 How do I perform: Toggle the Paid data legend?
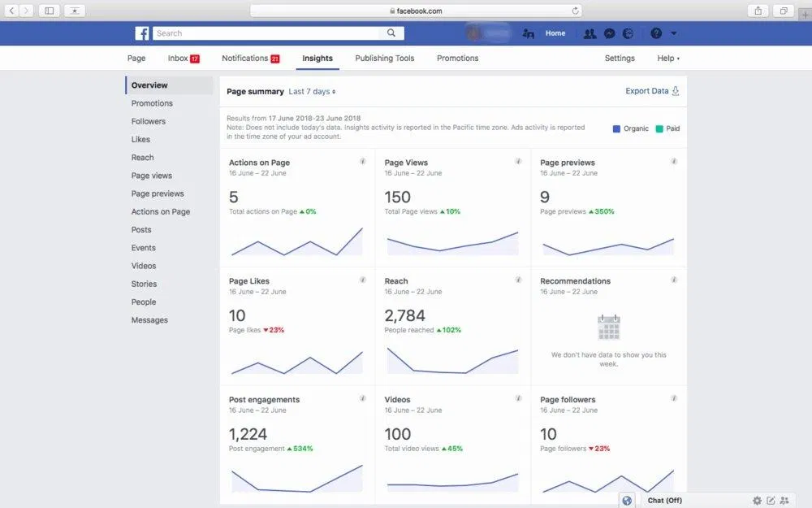tap(659, 128)
